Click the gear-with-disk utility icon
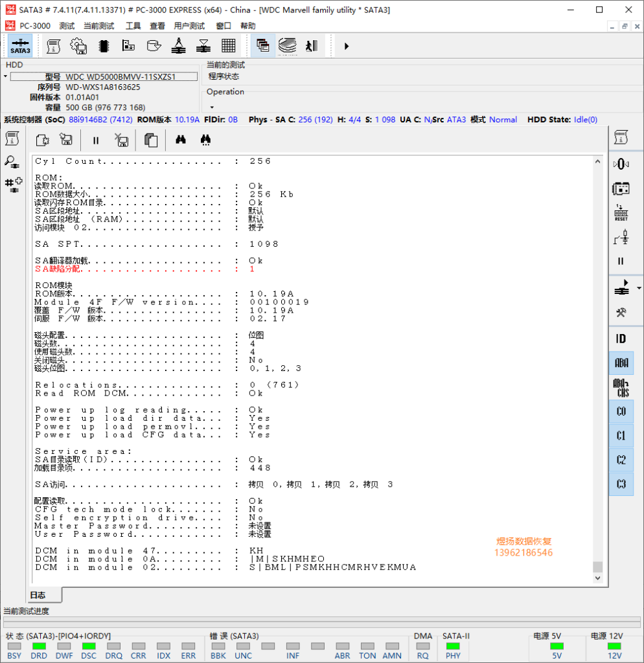This screenshot has height=663, width=644. click(78, 46)
